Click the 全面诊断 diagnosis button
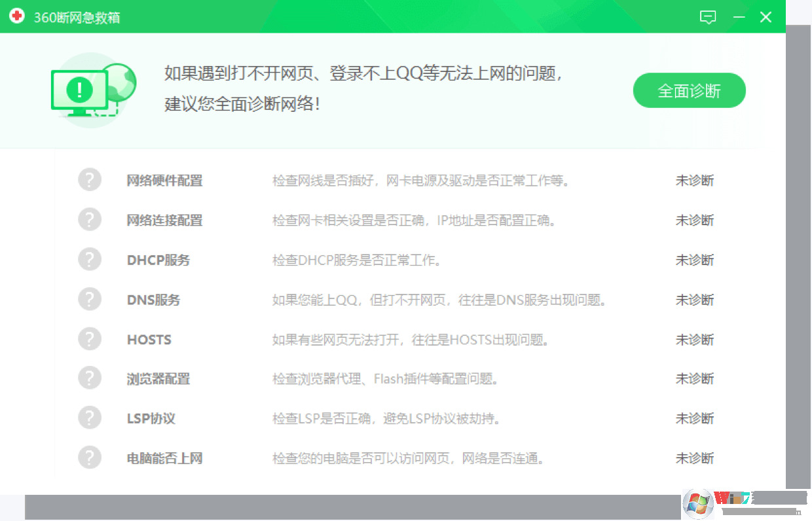The width and height of the screenshot is (812, 521). (689, 90)
